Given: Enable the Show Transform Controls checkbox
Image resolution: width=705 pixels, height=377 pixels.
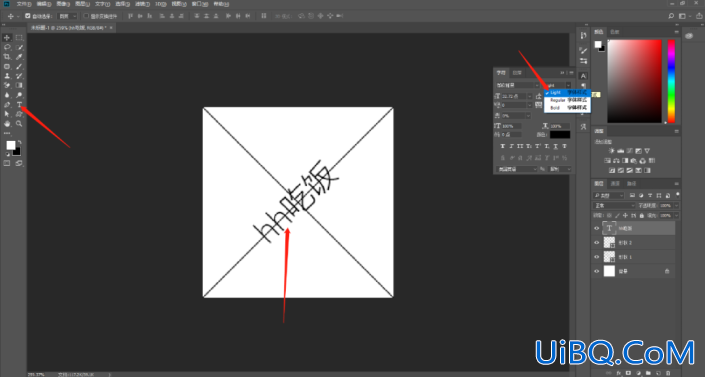Looking at the screenshot, I should point(86,16).
